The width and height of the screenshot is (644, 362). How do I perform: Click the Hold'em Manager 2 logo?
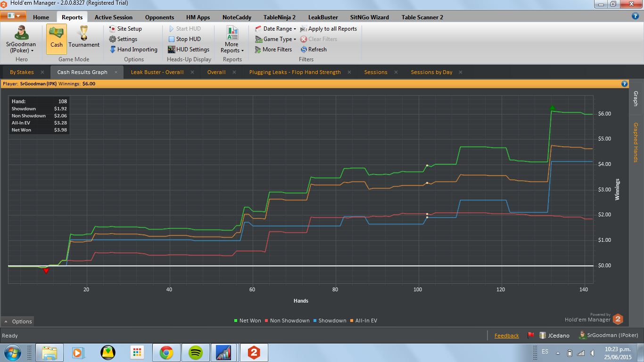point(618,319)
